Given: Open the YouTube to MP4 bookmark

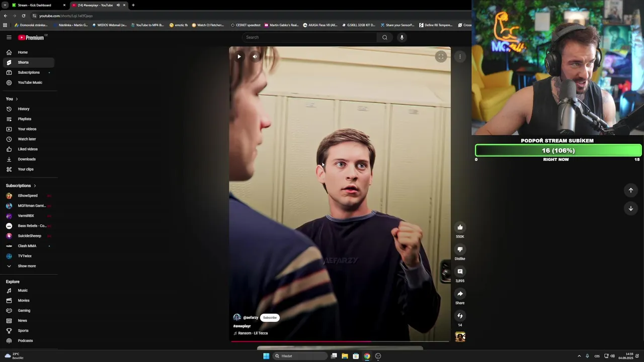Looking at the screenshot, I should click(x=147, y=25).
